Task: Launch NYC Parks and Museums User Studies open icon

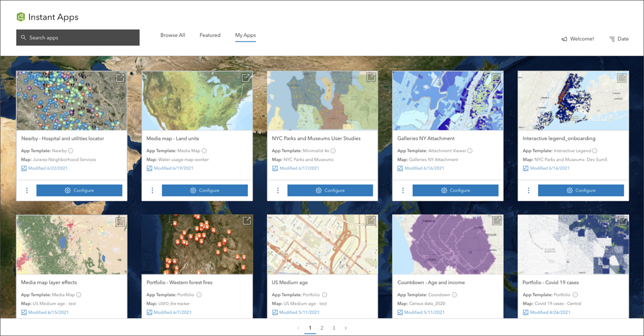Action: coord(371,77)
